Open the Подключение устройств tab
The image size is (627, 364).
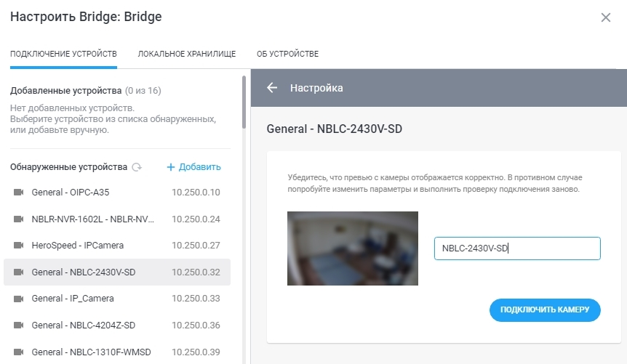click(x=63, y=54)
